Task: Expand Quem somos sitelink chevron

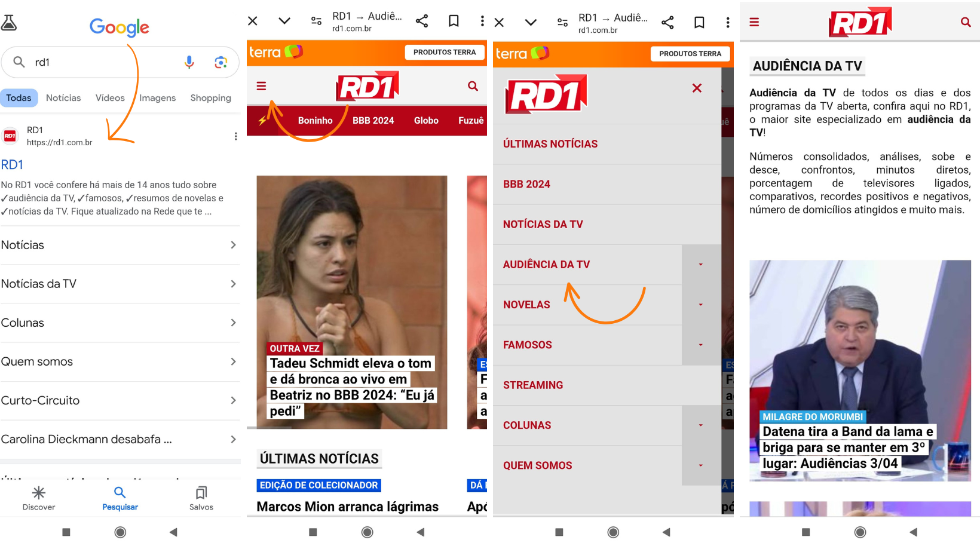Action: click(x=233, y=361)
